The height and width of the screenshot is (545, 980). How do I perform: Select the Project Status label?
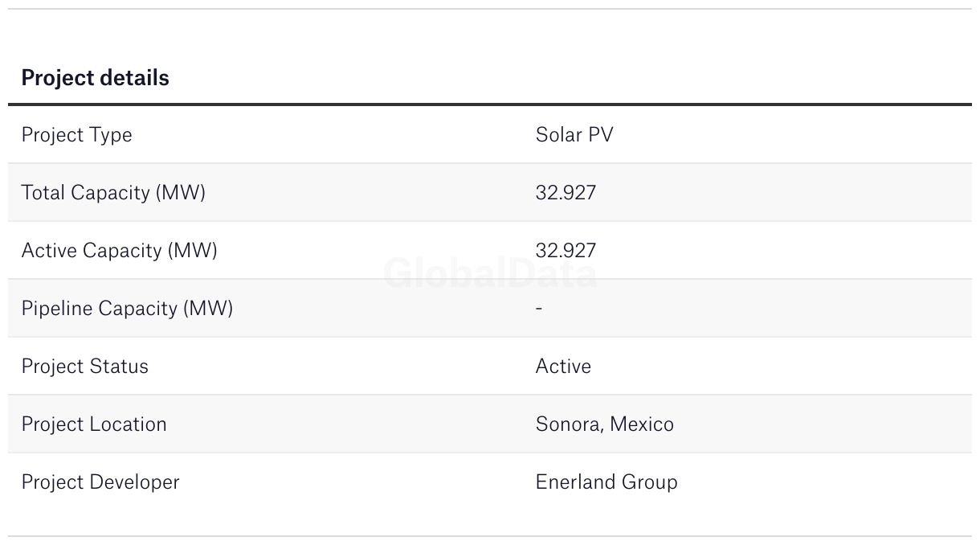[x=84, y=367]
